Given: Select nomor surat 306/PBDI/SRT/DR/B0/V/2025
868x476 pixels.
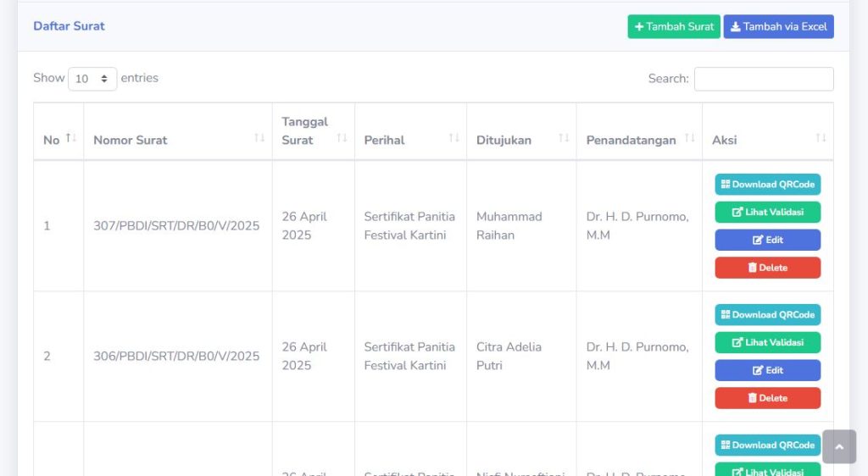Looking at the screenshot, I should (176, 356).
